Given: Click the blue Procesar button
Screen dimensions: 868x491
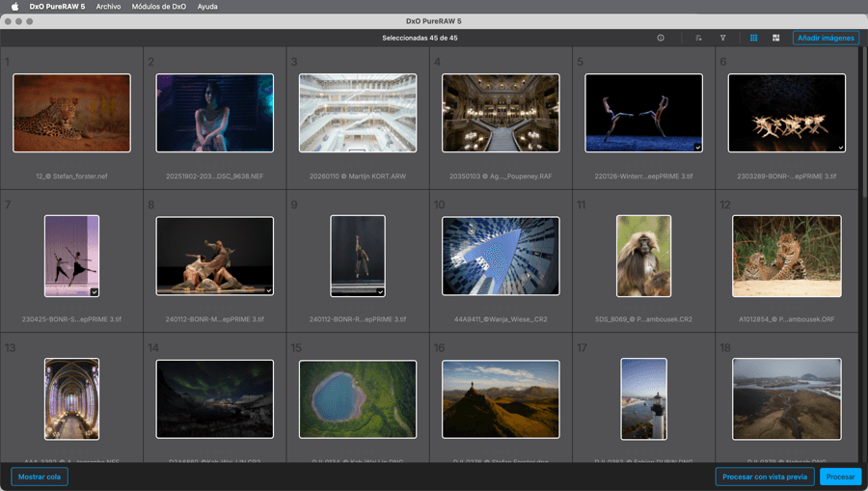Looking at the screenshot, I should 840,477.
